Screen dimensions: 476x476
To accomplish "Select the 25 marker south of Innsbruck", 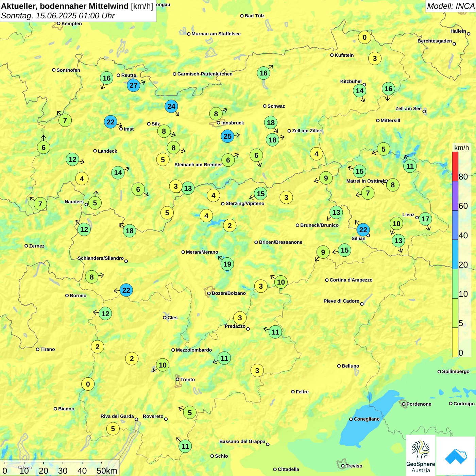I will tap(227, 136).
